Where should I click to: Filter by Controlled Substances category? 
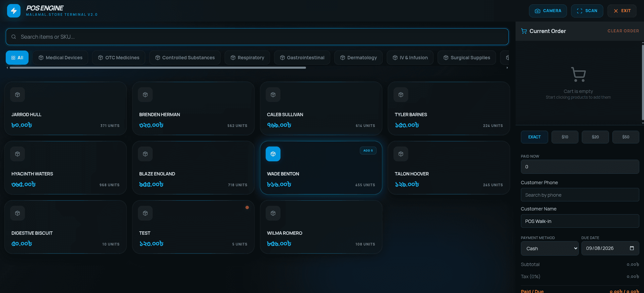coord(185,58)
